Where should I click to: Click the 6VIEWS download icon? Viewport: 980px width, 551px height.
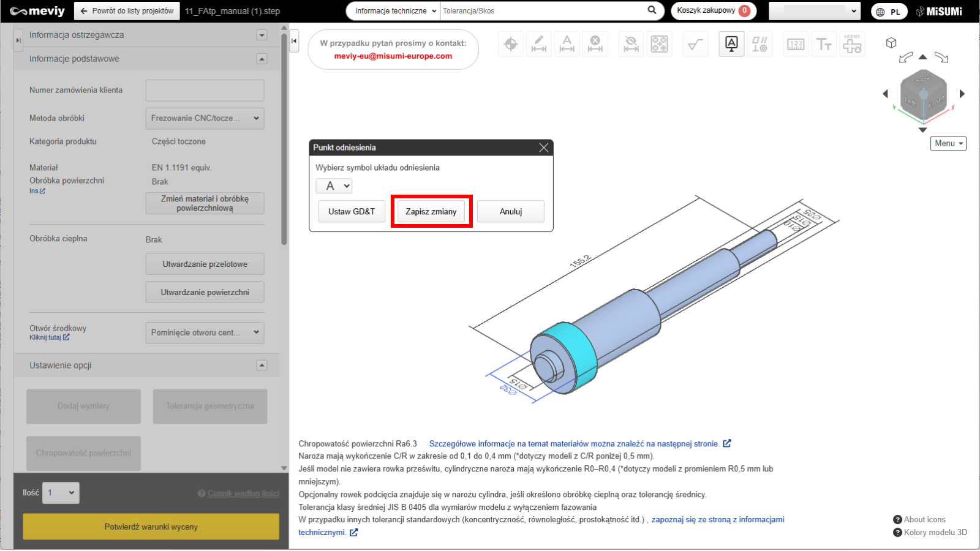coord(852,44)
